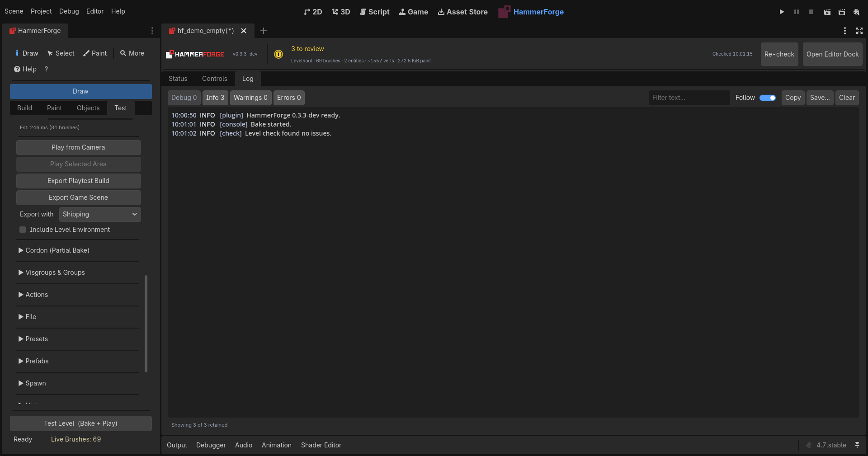Viewport: 868px width, 456px height.
Task: Switch to 2D workspace
Action: [313, 12]
